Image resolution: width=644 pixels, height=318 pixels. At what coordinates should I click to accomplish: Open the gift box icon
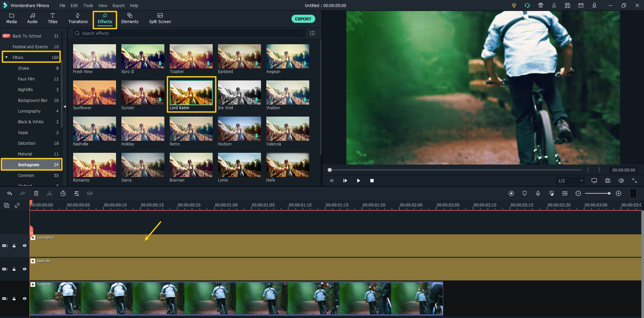[x=541, y=5]
